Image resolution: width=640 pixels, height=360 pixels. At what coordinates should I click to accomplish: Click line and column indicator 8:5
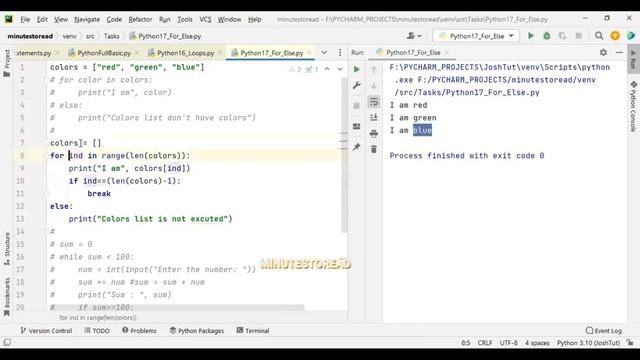coord(465,342)
